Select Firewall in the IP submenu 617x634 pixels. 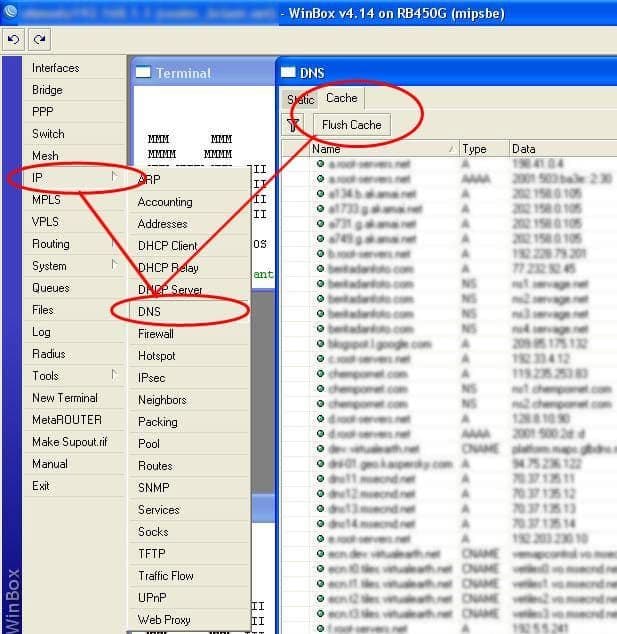189,334
